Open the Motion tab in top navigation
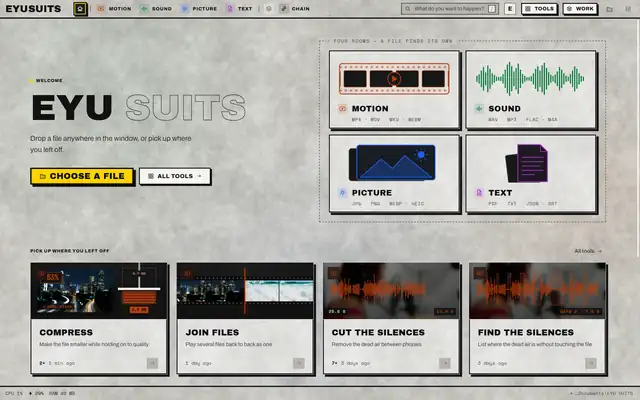This screenshot has height=400, width=640. tap(114, 9)
